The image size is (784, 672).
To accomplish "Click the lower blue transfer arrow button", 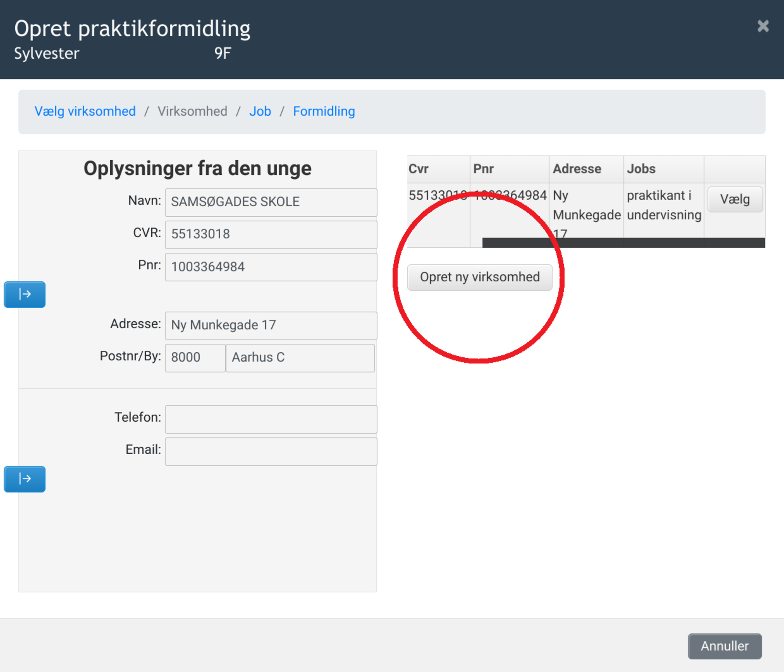I will 24,479.
